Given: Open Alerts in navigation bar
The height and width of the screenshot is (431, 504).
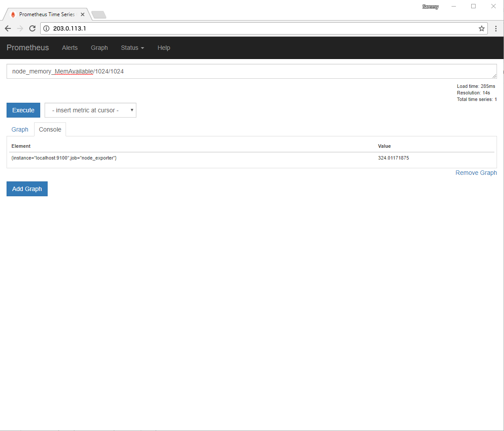Looking at the screenshot, I should 70,48.
